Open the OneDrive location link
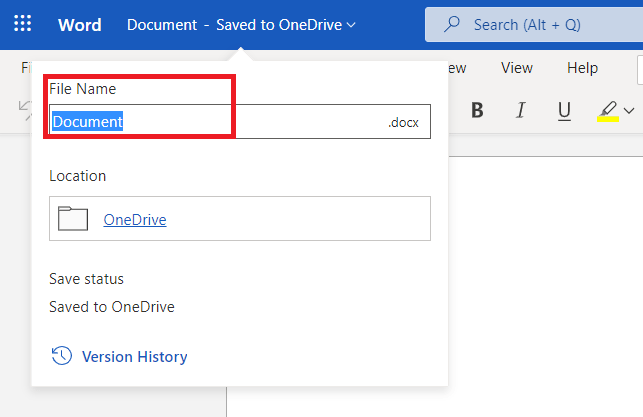The height and width of the screenshot is (417, 643). 135,220
